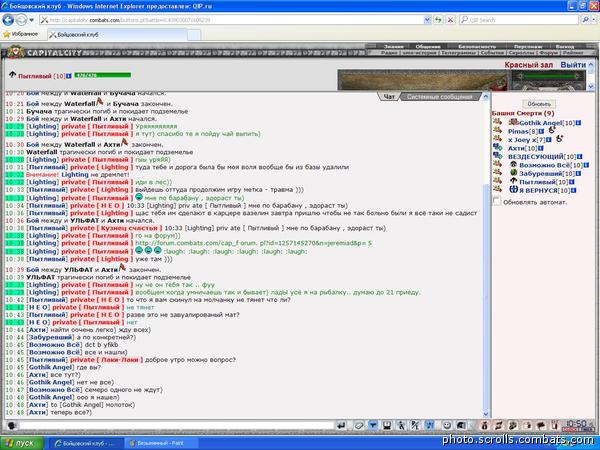Click the browser Refresh button
The width and height of the screenshot is (600, 450).
click(438, 20)
